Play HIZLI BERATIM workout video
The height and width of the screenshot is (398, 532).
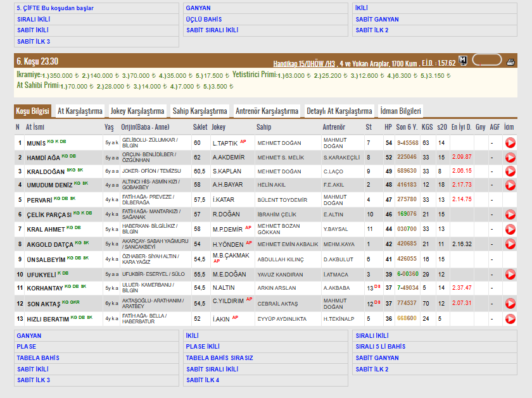[510, 319]
